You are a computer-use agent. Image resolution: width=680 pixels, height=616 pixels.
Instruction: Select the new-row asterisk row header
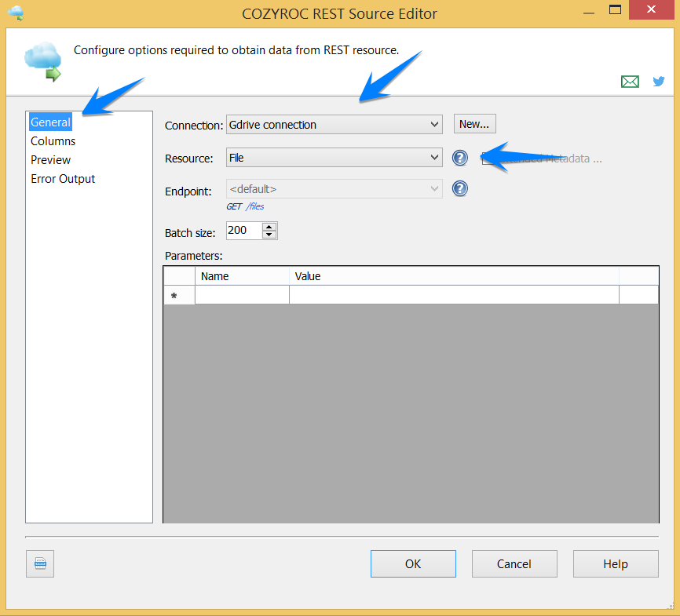179,295
